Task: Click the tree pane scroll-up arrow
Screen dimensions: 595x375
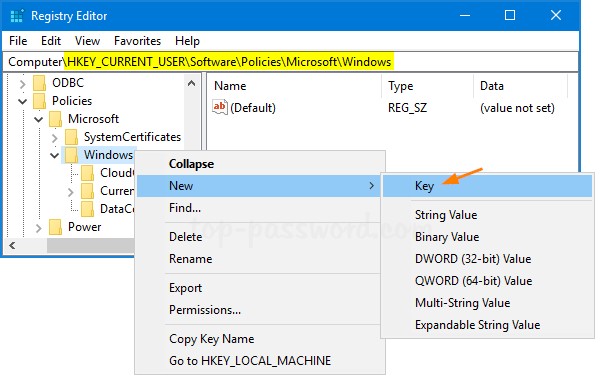Action: (192, 83)
